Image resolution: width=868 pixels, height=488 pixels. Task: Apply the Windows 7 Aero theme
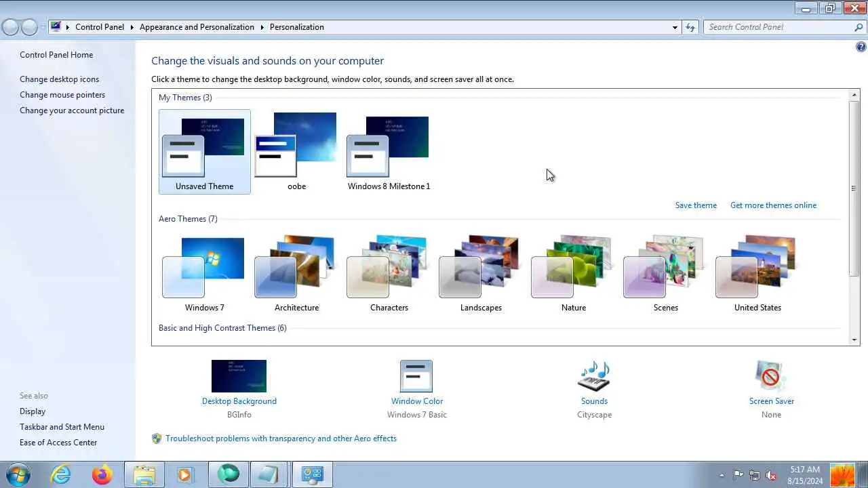pyautogui.click(x=204, y=274)
